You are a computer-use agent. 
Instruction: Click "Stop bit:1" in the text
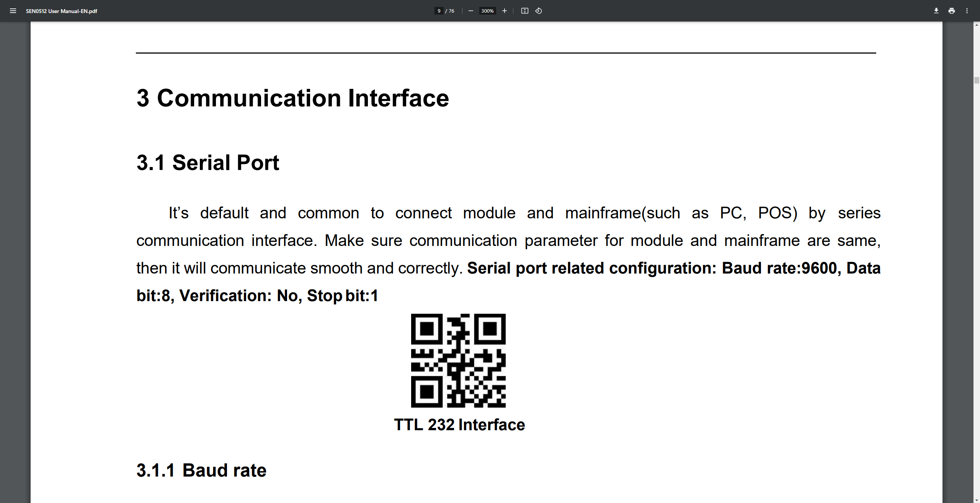(343, 296)
